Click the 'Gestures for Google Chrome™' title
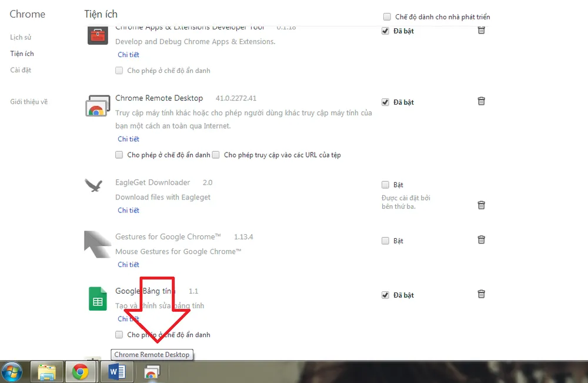 click(x=168, y=237)
